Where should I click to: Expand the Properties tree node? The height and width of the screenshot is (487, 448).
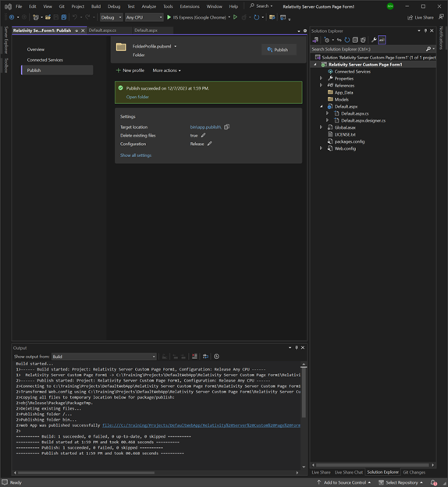[322, 78]
